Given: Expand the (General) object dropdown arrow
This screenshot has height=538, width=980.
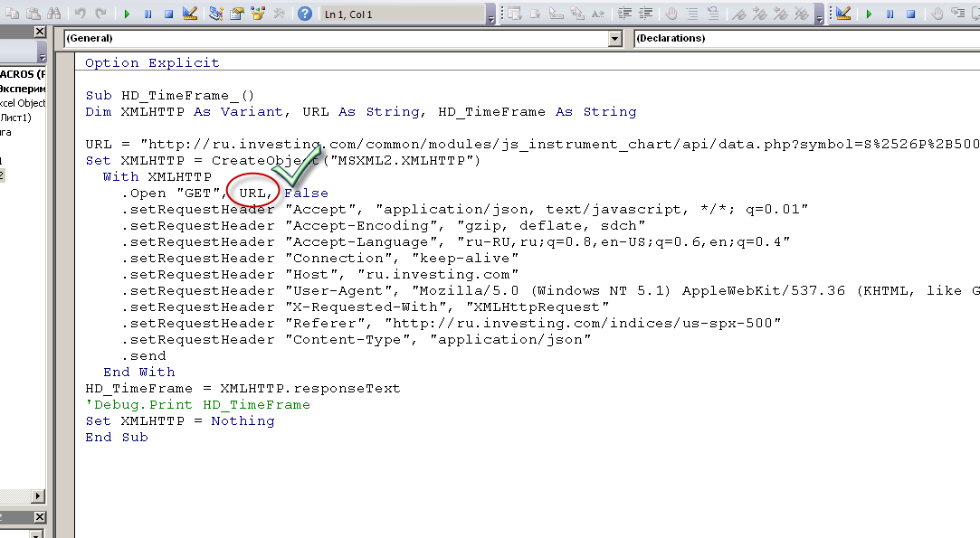Looking at the screenshot, I should pos(615,39).
